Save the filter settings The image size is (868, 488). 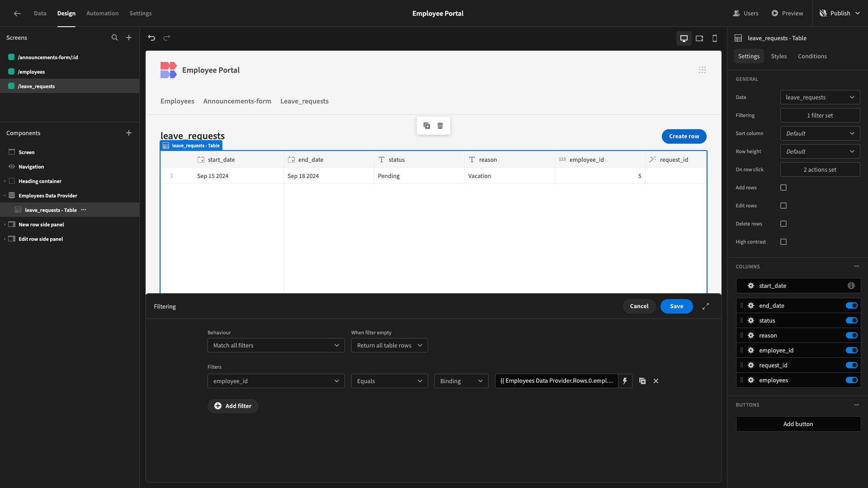(x=677, y=306)
